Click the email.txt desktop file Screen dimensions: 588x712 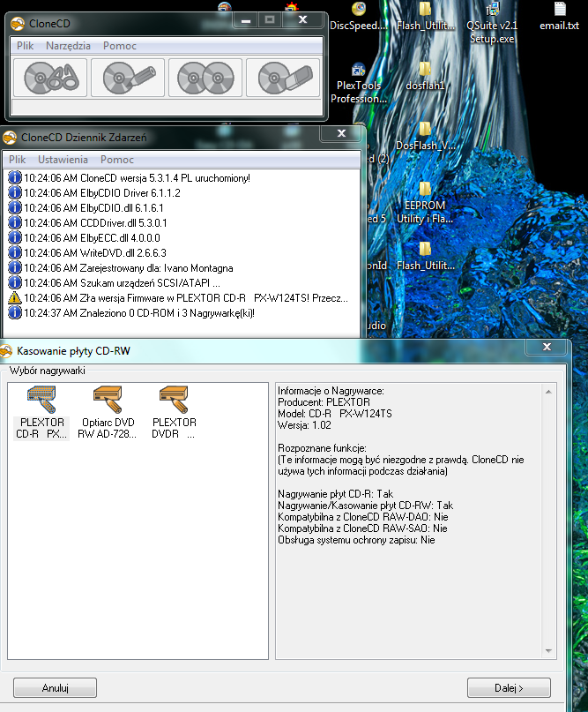pos(560,18)
